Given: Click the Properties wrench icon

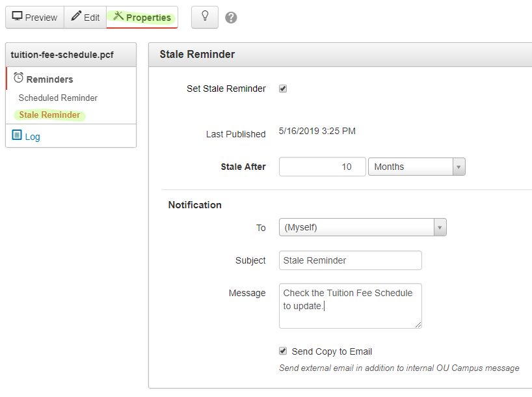Looking at the screenshot, I should click(x=118, y=17).
